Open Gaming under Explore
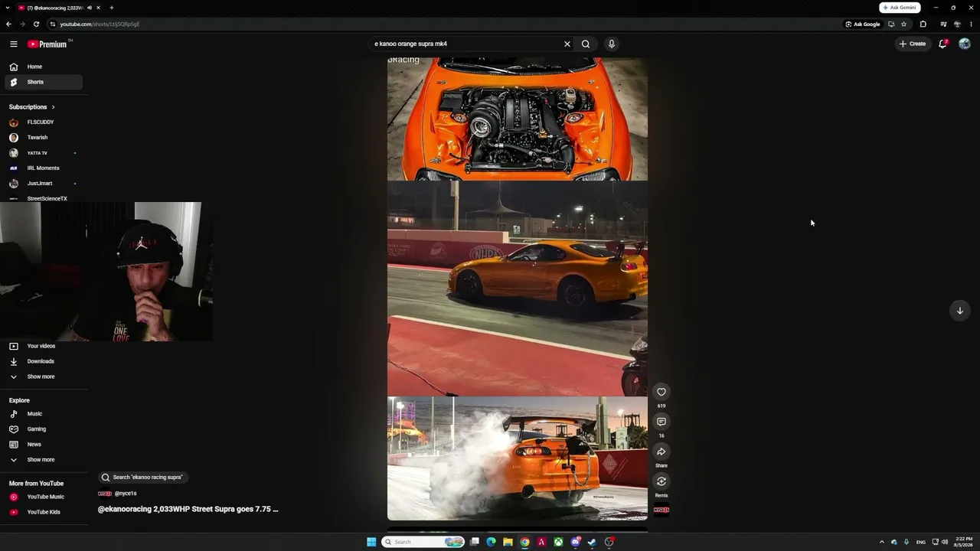Image resolution: width=980 pixels, height=551 pixels. coord(44,429)
